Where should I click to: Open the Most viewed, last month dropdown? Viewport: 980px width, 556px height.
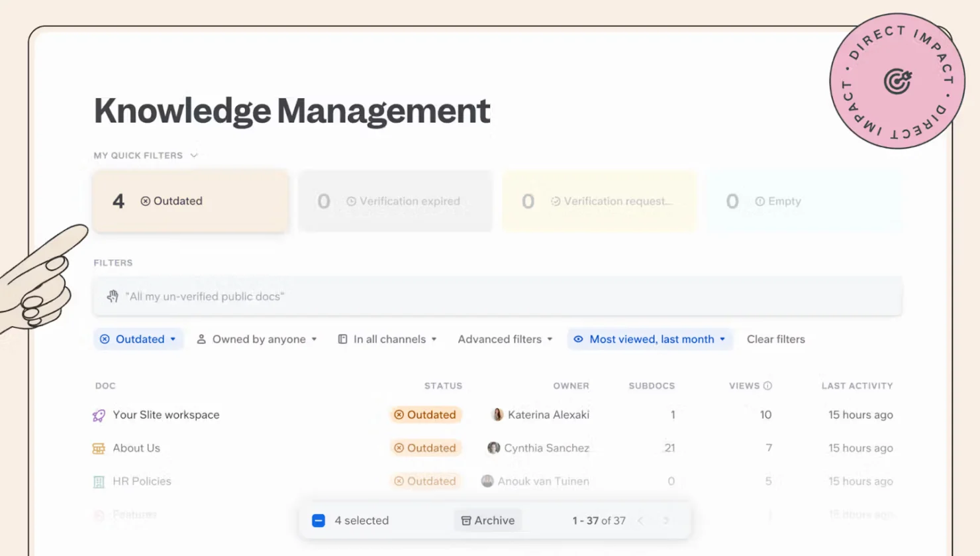point(650,339)
